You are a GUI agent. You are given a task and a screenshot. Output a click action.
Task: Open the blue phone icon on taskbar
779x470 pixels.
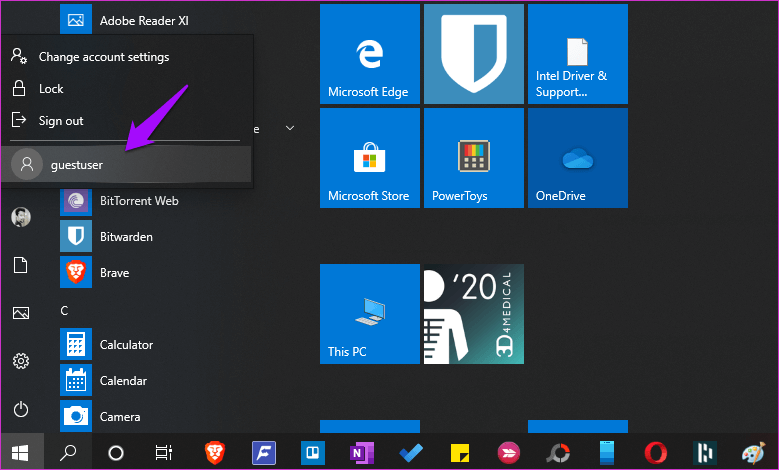[x=607, y=453]
